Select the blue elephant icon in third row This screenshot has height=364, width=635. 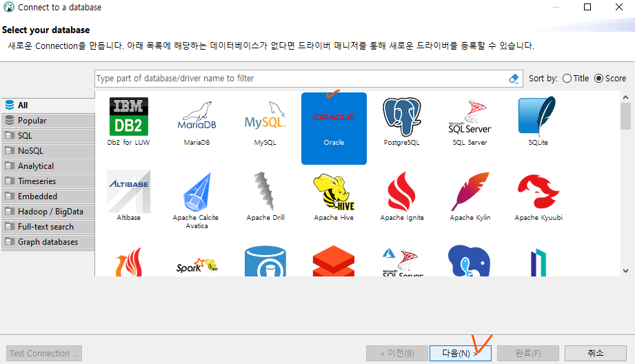(x=470, y=261)
